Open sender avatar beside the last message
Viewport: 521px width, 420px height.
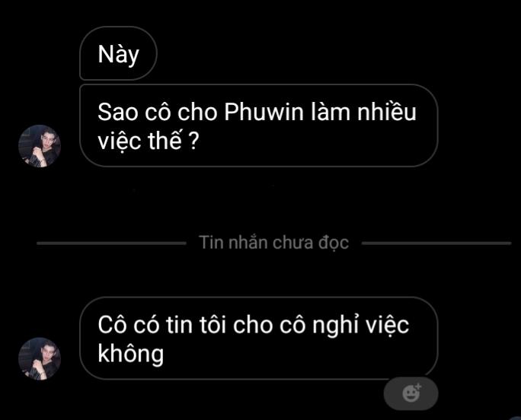pyautogui.click(x=40, y=358)
